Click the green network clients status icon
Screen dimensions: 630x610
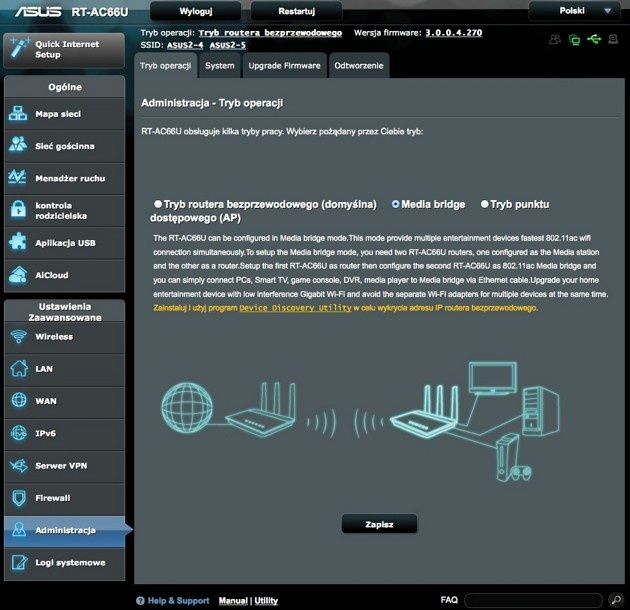(575, 40)
